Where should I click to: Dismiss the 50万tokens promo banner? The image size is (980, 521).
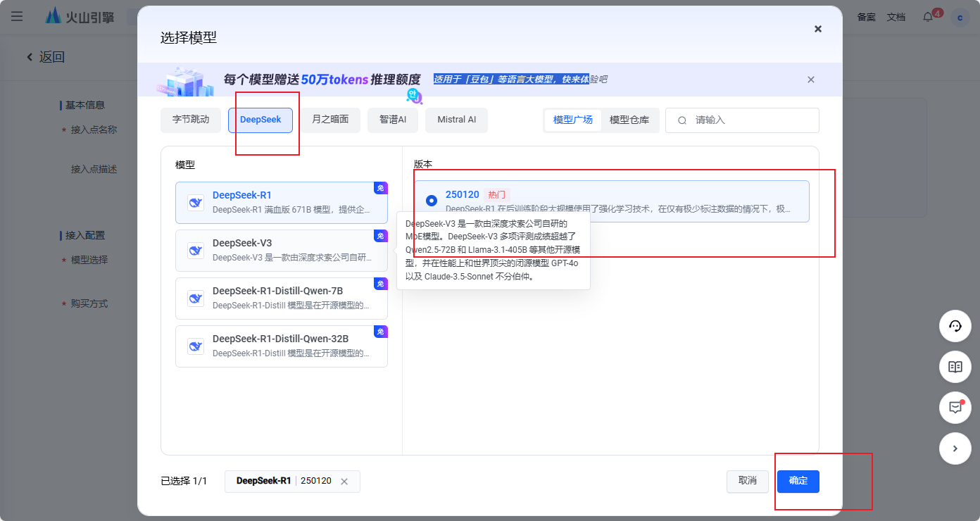click(x=811, y=80)
